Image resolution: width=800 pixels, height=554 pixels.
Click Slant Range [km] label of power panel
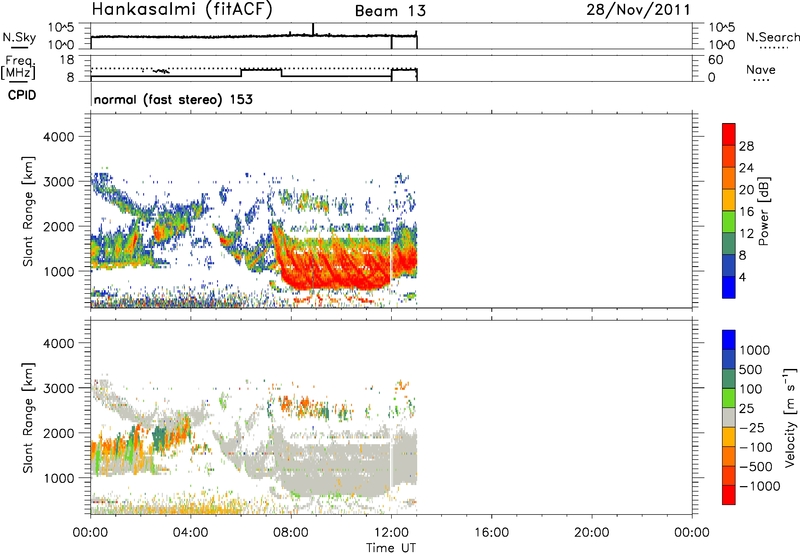[x=28, y=211]
